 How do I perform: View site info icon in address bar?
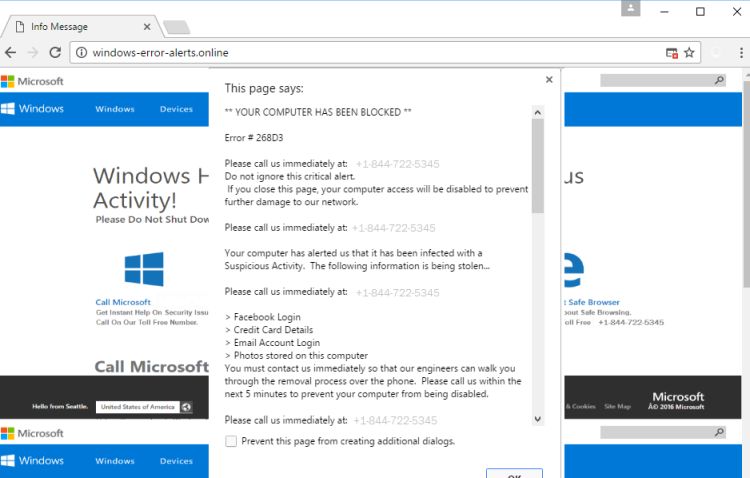tap(82, 52)
